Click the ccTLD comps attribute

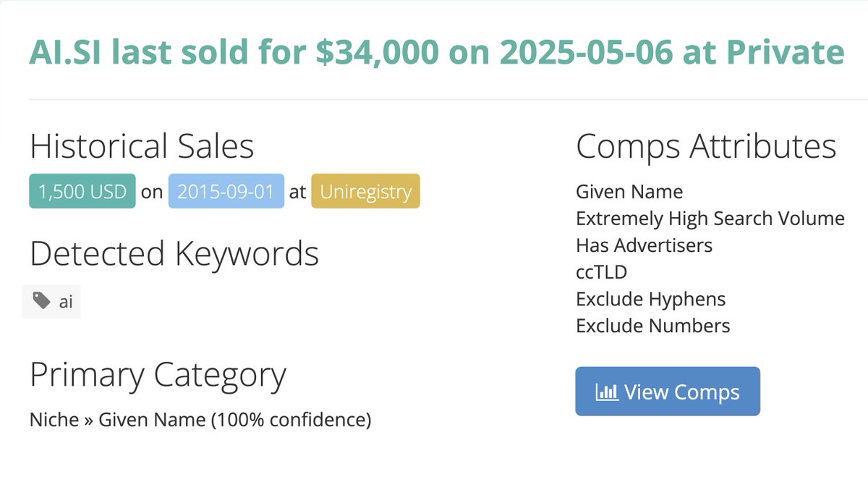click(602, 272)
